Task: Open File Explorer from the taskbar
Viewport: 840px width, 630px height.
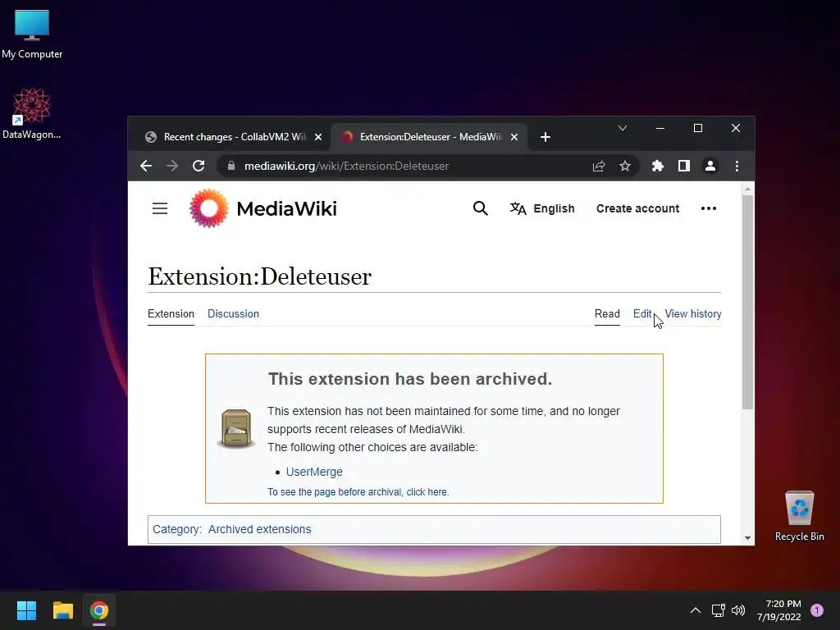Action: pyautogui.click(x=62, y=610)
